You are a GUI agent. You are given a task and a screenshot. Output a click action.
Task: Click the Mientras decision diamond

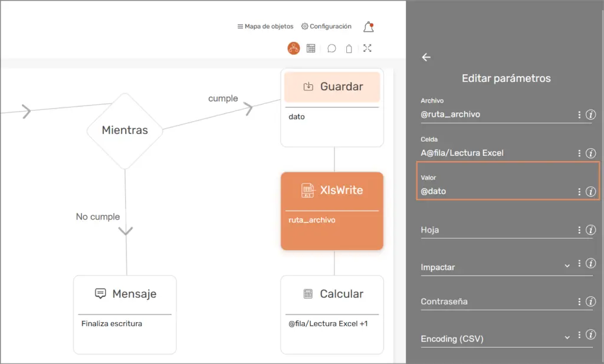[124, 130]
